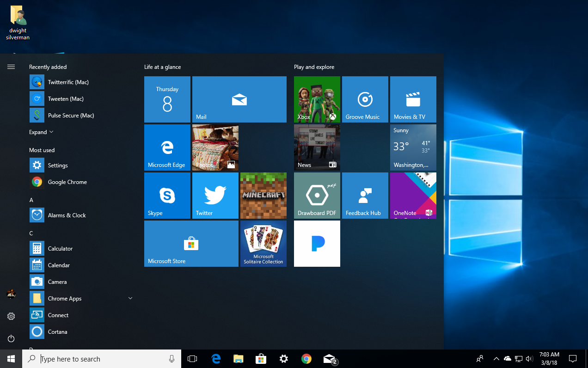This screenshot has width=588, height=368.
Task: Open the Power options button
Action: pos(11,338)
